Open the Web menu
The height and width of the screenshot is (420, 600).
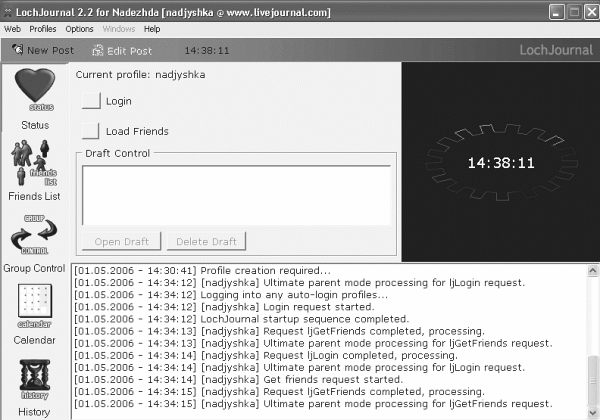[12, 29]
